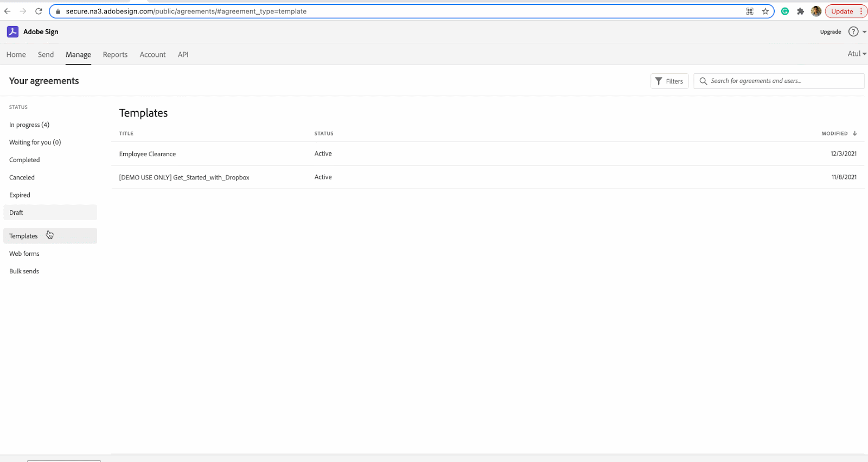868x462 pixels.
Task: Open the Extensions puzzle piece icon
Action: (x=800, y=11)
